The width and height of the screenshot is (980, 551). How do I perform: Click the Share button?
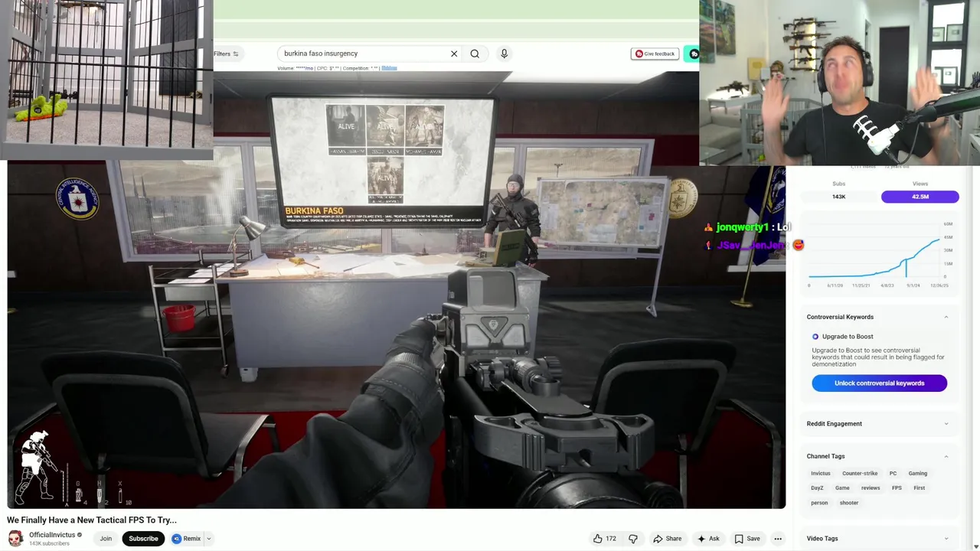click(667, 539)
